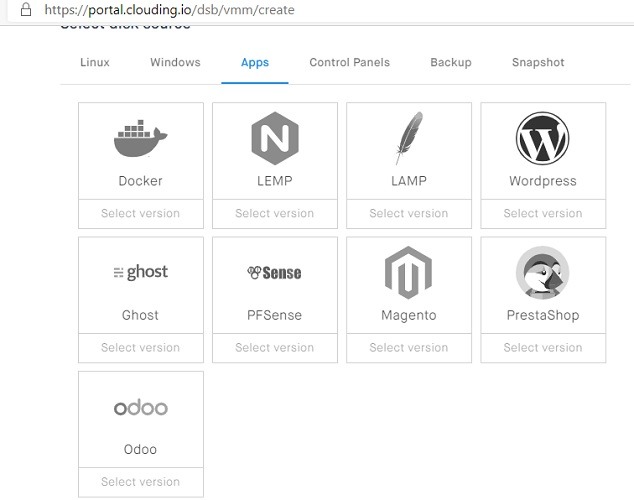Pick the PFSense logo icon
The image size is (634, 500).
274,273
